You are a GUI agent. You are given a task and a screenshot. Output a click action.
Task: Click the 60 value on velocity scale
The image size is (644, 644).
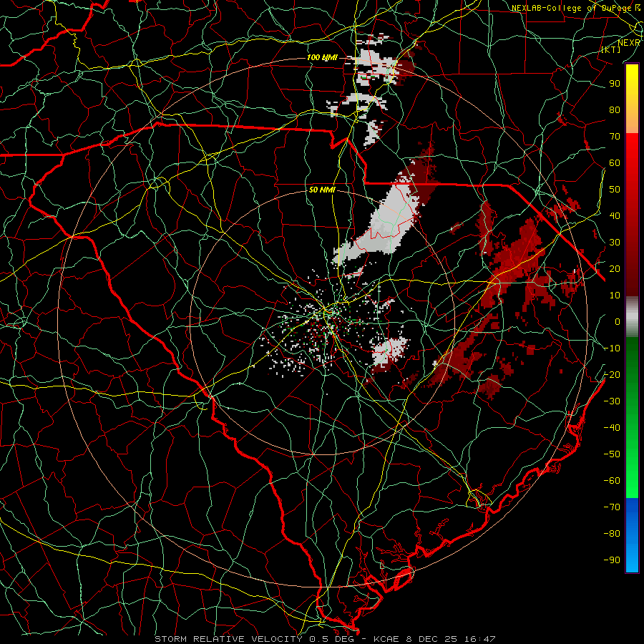(615, 162)
